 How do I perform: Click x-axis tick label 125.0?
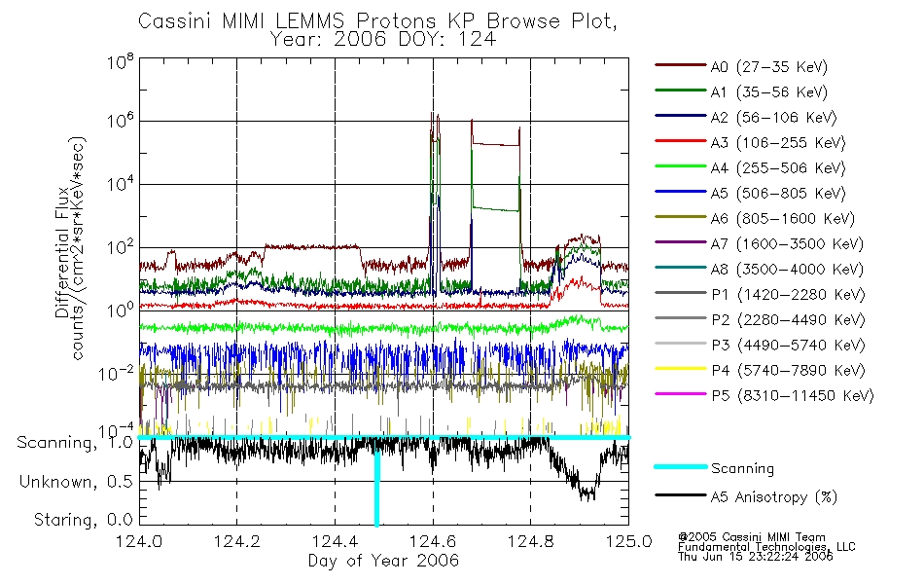628,541
